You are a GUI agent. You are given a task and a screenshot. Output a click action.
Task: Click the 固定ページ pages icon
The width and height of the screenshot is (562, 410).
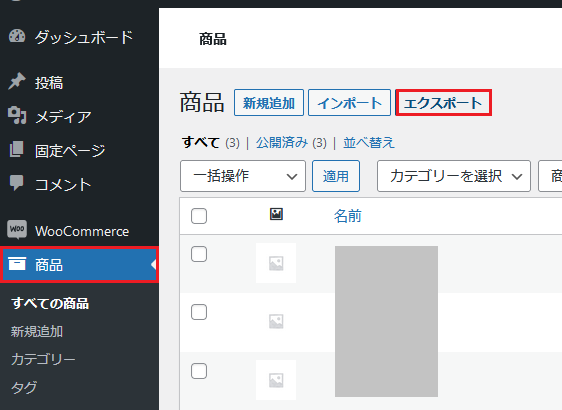coord(17,149)
